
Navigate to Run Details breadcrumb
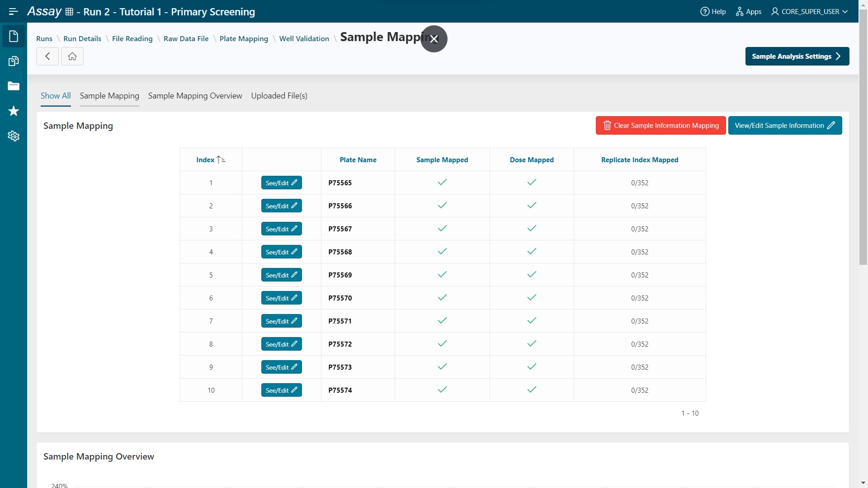pos(82,39)
